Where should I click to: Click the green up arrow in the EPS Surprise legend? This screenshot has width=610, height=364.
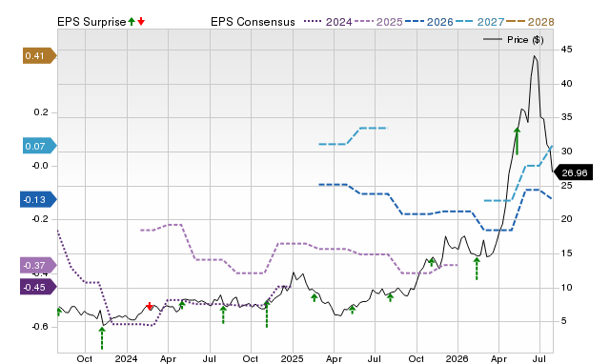pyautogui.click(x=132, y=22)
